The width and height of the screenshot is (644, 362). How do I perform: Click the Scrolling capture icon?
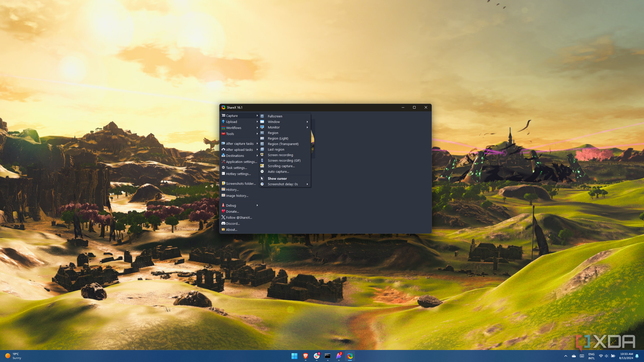262,166
